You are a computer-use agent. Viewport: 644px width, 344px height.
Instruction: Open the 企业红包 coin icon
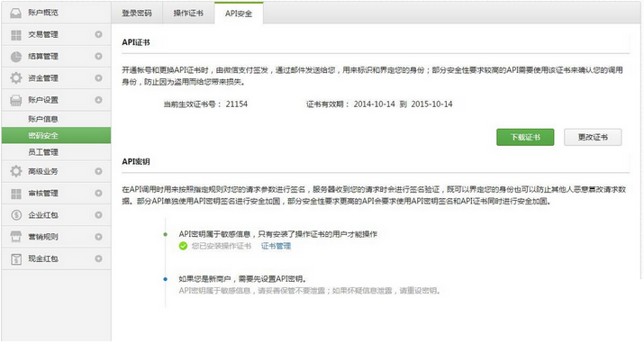pyautogui.click(x=16, y=214)
